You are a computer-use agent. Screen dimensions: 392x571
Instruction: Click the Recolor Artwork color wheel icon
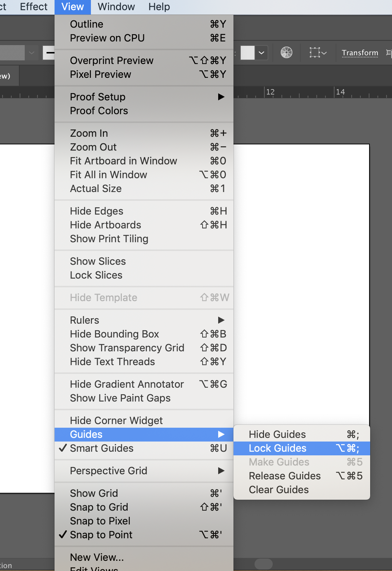tap(287, 53)
